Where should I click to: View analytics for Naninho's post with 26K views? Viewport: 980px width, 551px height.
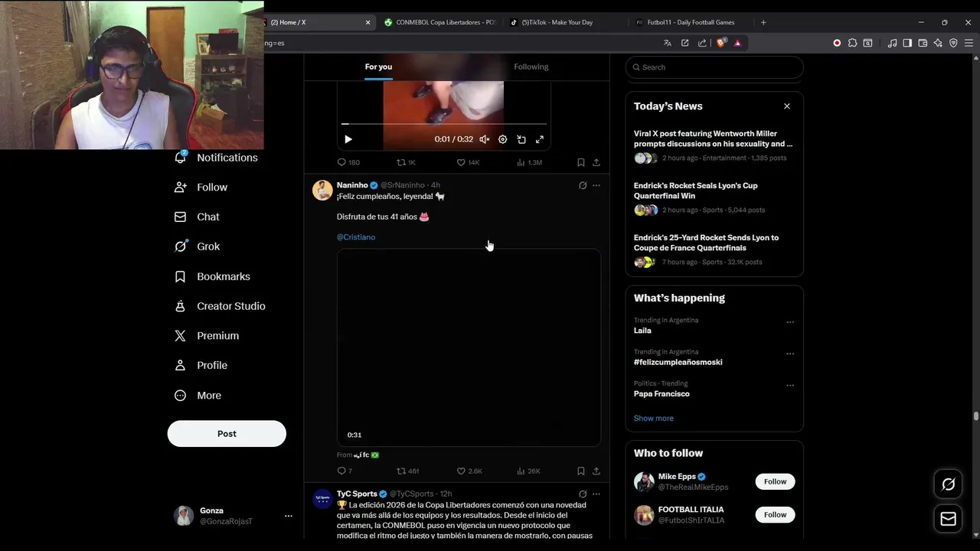pyautogui.click(x=529, y=471)
